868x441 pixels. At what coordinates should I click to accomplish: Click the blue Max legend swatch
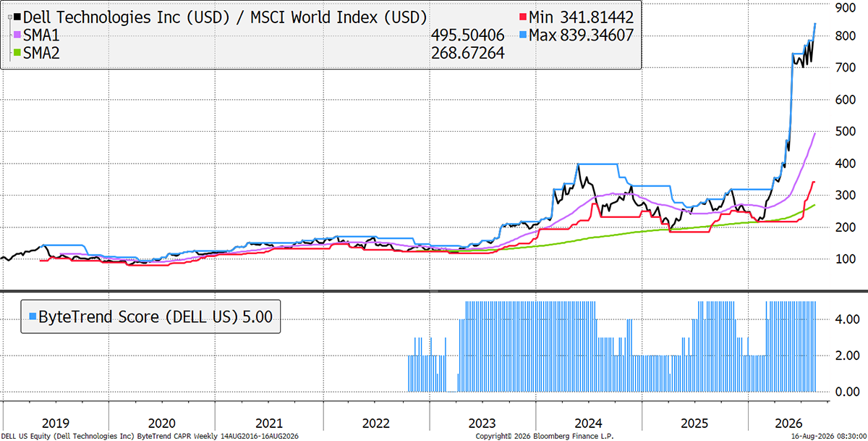coord(523,35)
